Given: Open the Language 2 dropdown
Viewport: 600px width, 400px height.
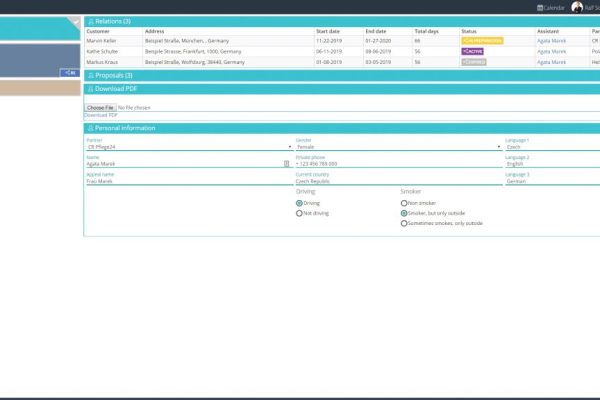Looking at the screenshot, I should tap(553, 164).
